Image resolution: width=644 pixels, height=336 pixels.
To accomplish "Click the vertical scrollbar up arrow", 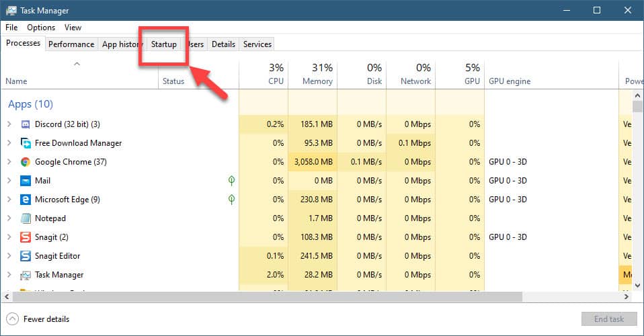I will 637,95.
